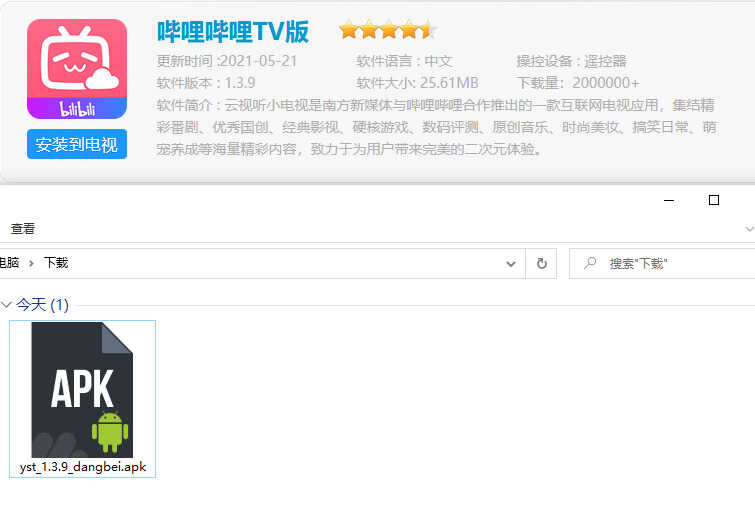Click the bilibili TV app icon
755x513 pixels.
tap(77, 69)
